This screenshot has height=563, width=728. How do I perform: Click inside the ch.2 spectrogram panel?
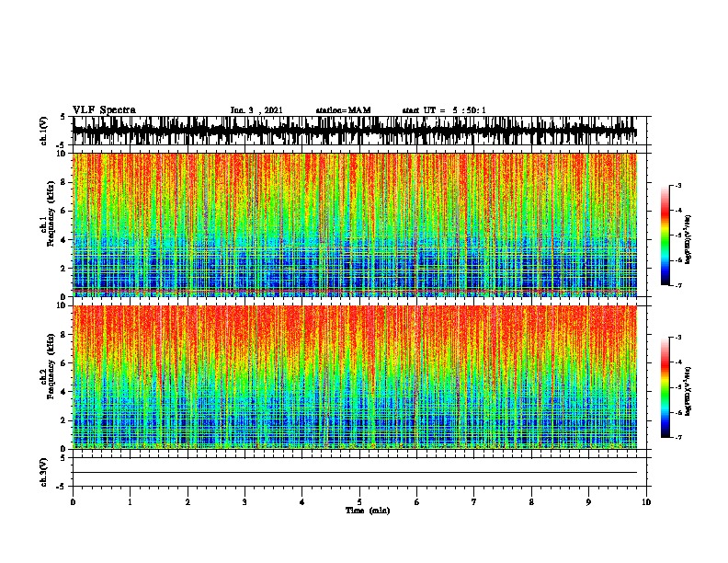click(x=355, y=377)
